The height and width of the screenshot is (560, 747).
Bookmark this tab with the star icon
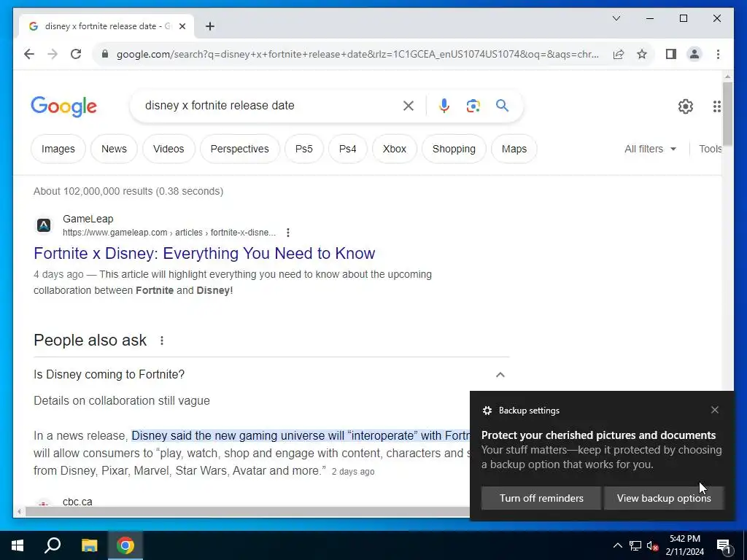(x=642, y=54)
